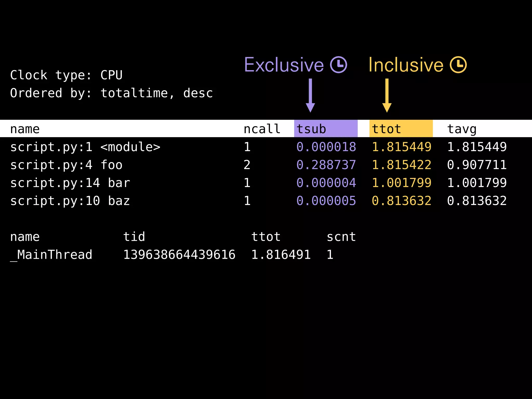Viewport: 532px width, 399px height.
Task: Click the 'ncall' column header
Action: [262, 129]
